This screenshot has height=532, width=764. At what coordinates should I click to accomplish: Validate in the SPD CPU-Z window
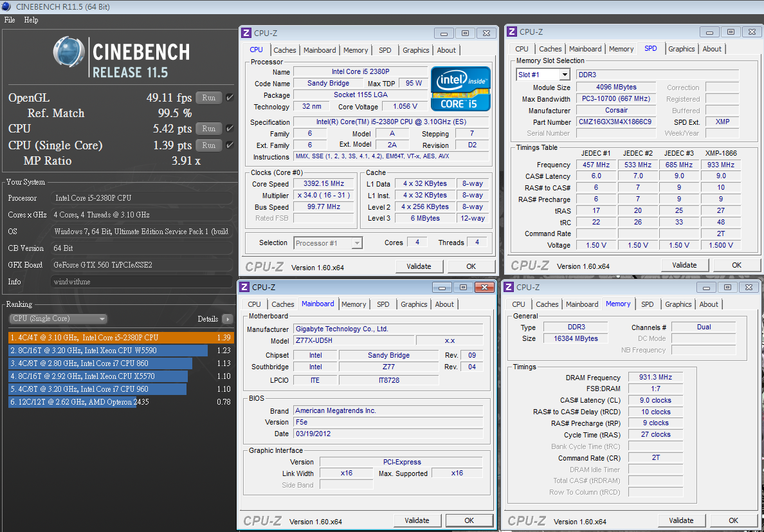(685, 265)
